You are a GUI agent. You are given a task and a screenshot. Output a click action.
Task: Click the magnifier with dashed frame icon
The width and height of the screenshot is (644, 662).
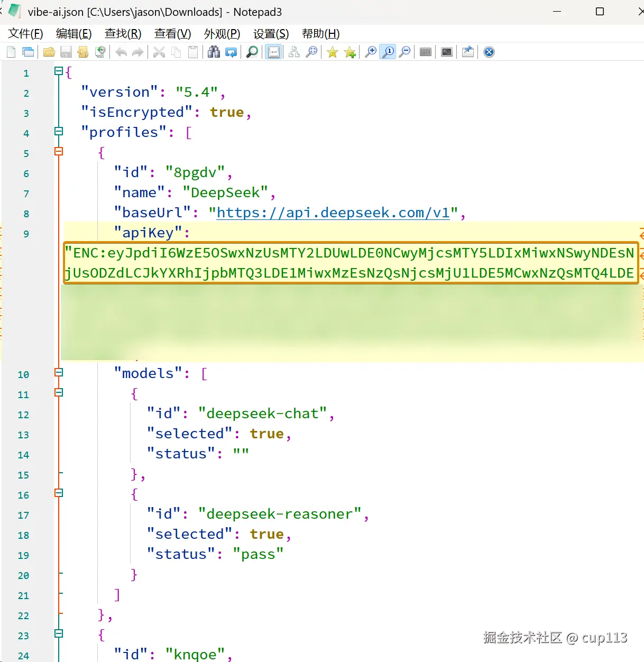pyautogui.click(x=312, y=52)
